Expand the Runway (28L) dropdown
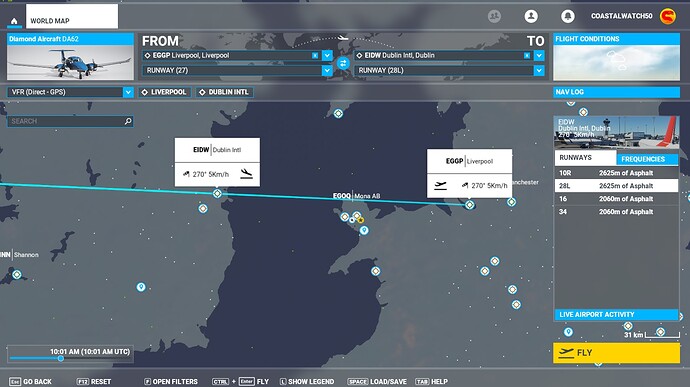The image size is (690, 387). 539,70
